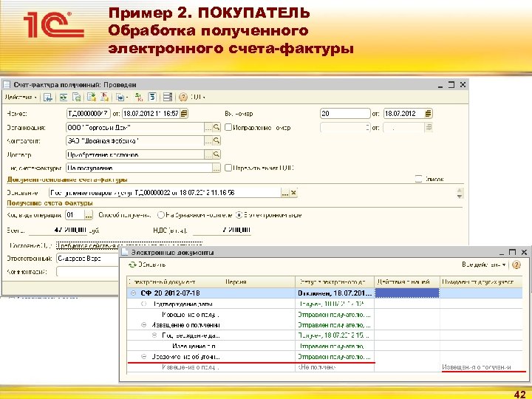This screenshot has width=532, height=399.
Task: Select the Отклонен, 18.07.201... status cell
Action: 335,293
